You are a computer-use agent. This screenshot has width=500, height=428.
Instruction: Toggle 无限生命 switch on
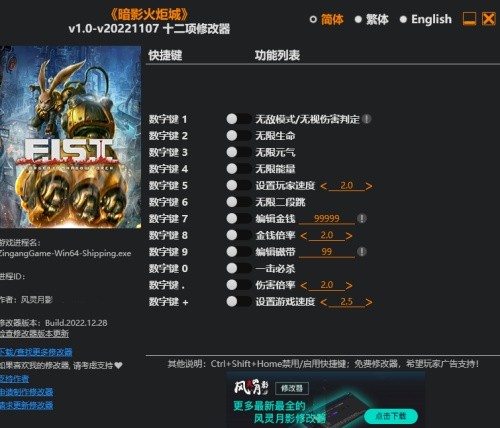(x=239, y=136)
